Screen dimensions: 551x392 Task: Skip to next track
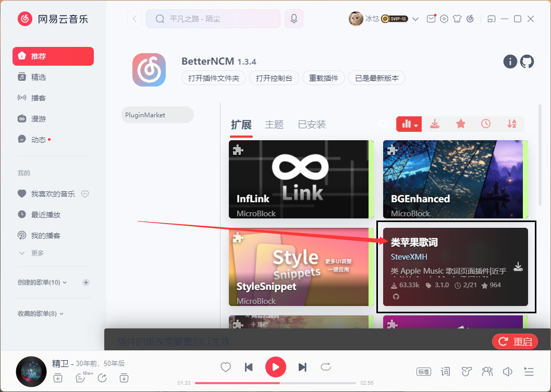[302, 367]
